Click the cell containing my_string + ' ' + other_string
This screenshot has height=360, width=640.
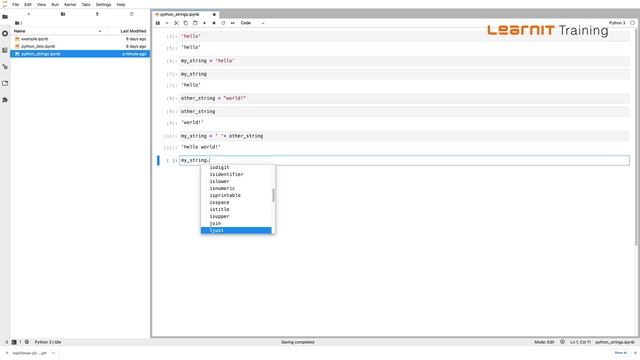pyautogui.click(x=404, y=136)
